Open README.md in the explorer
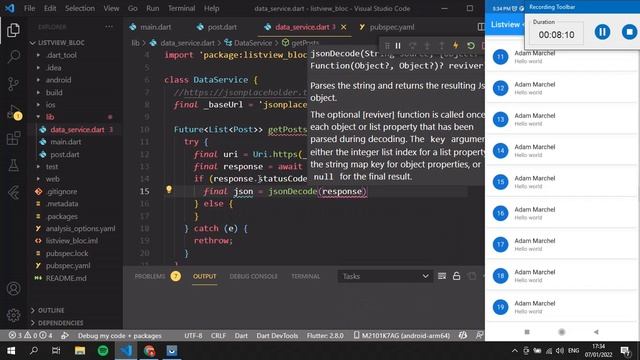 (66, 278)
